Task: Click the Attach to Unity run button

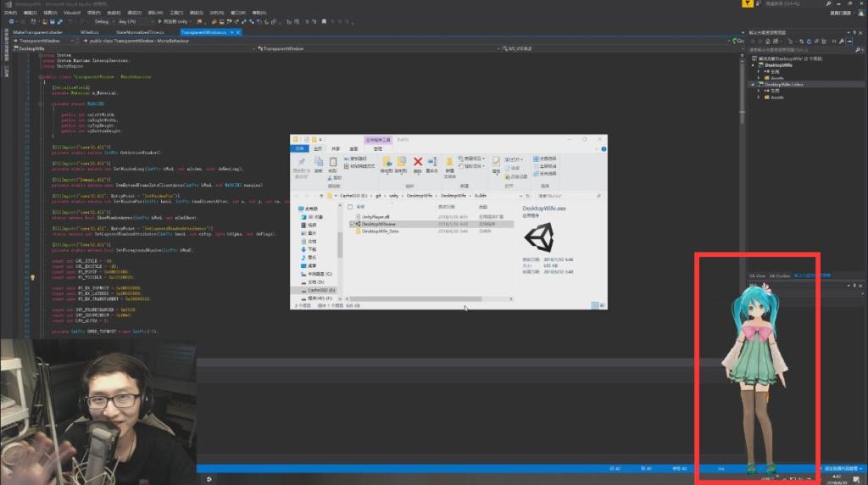Action: 174,21
